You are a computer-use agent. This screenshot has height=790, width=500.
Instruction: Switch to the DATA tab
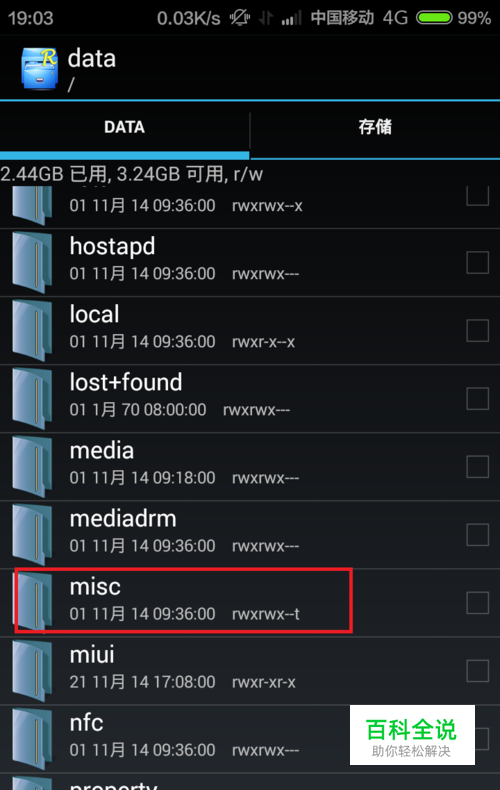tap(124, 127)
